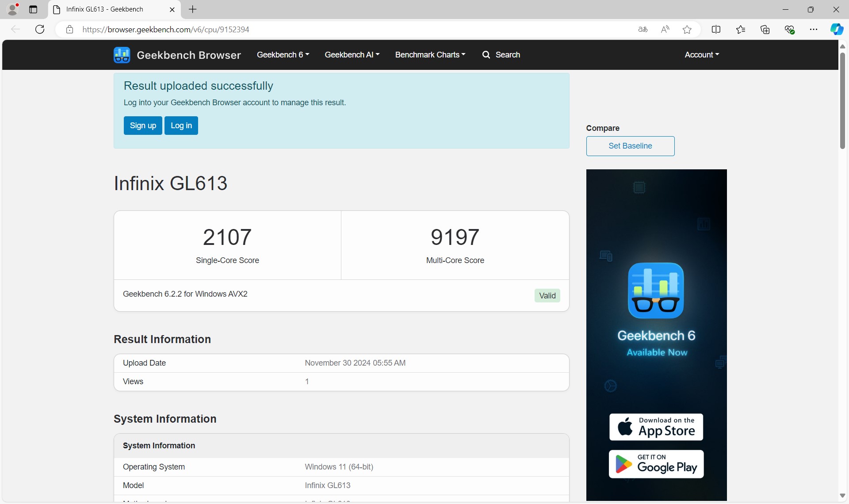Click the Log in button
849x504 pixels.
(181, 126)
